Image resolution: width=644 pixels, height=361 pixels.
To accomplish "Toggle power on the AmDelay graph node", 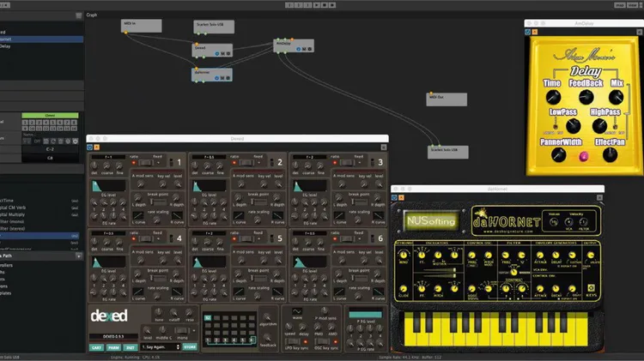I will pos(299,49).
